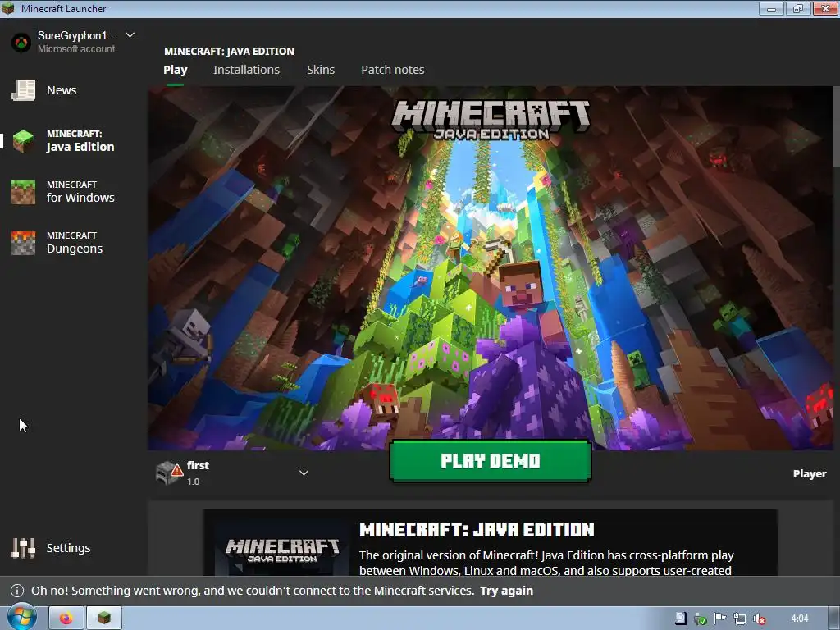840x630 pixels.
Task: Select 'Dungeons' sidebar text
Action: (x=75, y=249)
